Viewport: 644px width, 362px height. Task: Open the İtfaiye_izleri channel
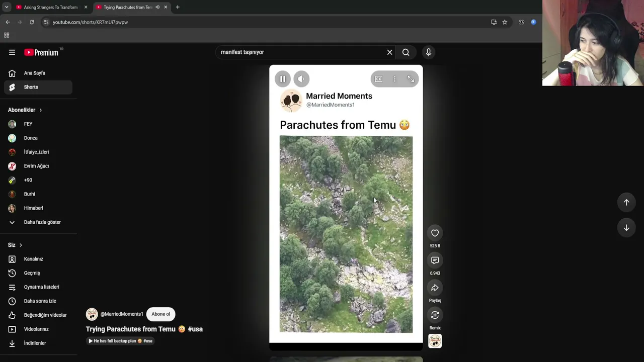coord(38,152)
